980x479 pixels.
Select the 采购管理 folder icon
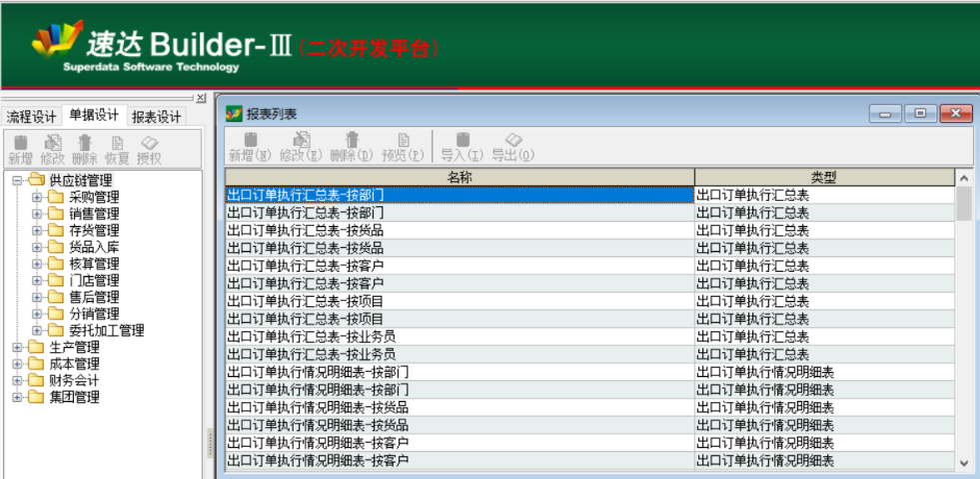point(57,197)
